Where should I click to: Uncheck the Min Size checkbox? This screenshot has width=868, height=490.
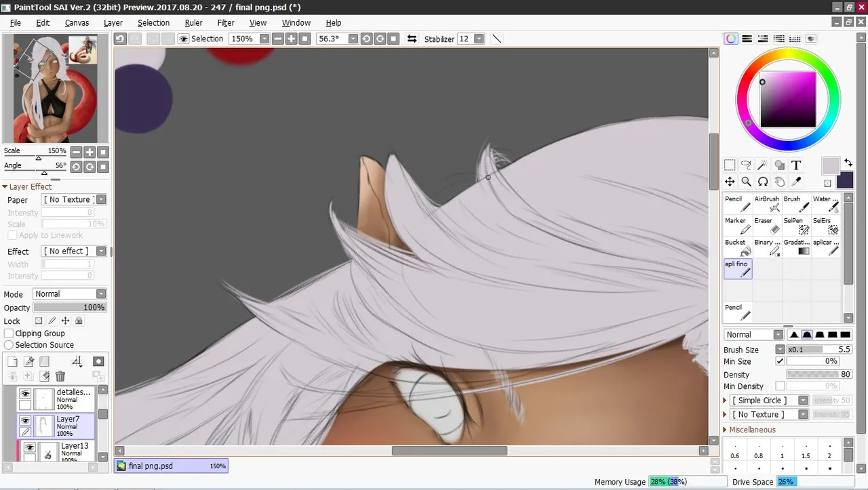tap(780, 361)
